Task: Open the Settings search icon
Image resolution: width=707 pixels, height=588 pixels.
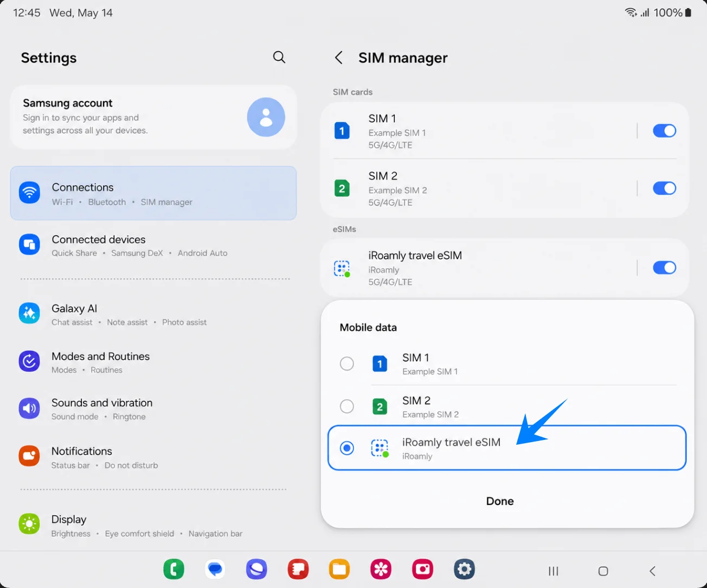Action: pyautogui.click(x=279, y=57)
